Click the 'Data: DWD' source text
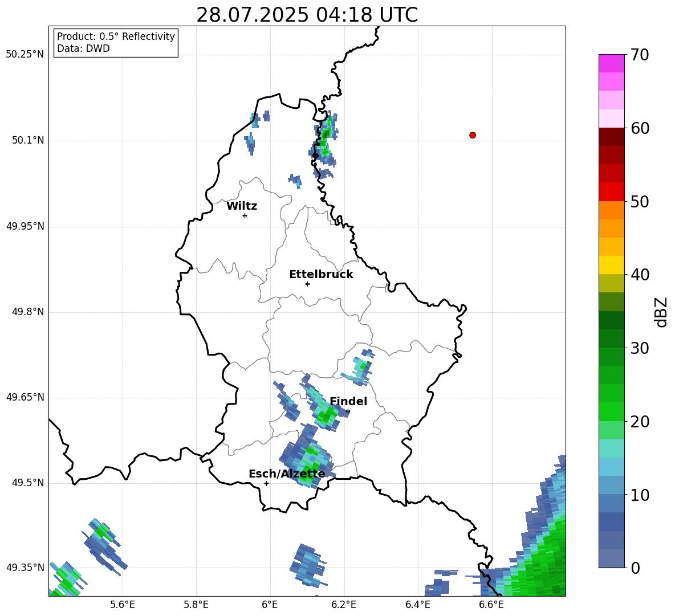Image resolution: width=675 pixels, height=616 pixels. click(83, 48)
